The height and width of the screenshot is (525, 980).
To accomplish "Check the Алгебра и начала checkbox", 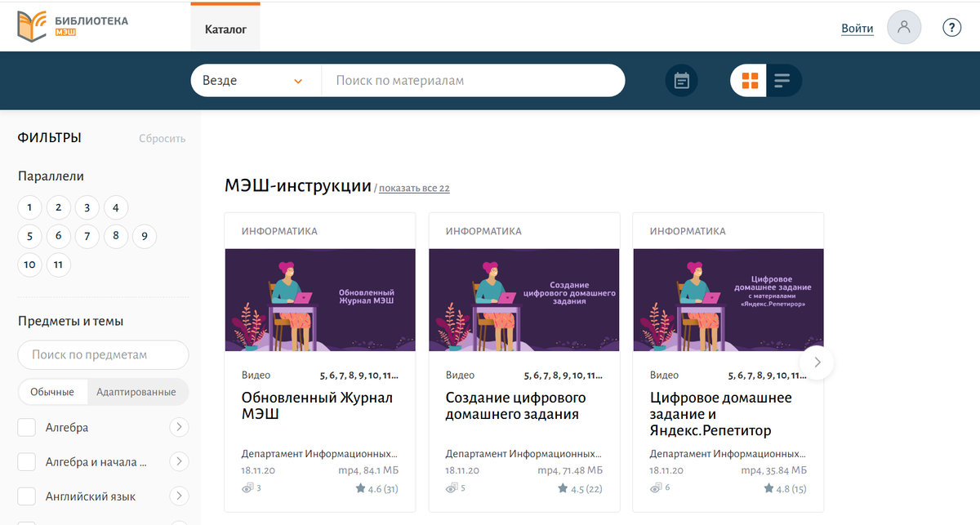I will click(x=27, y=462).
